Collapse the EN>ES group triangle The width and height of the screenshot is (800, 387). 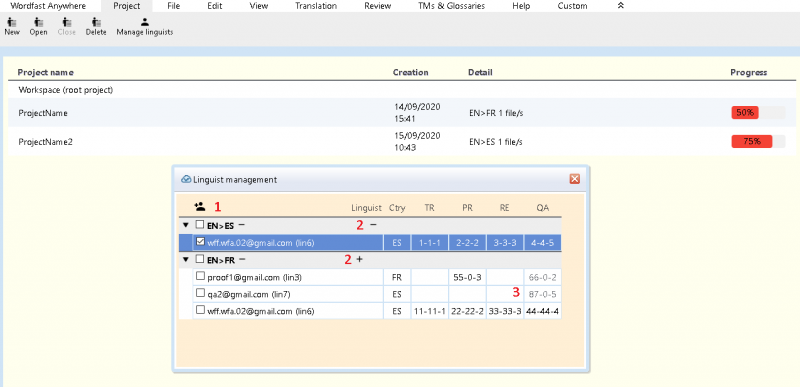click(x=186, y=225)
